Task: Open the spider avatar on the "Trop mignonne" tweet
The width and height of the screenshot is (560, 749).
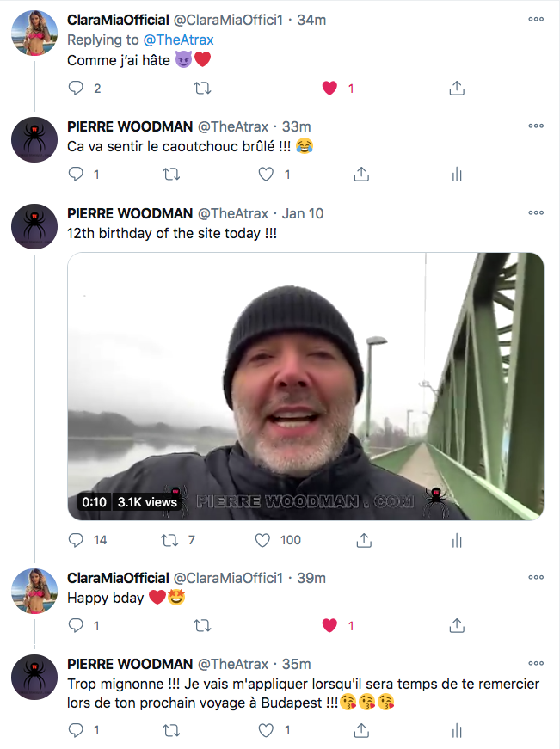Action: [x=34, y=677]
